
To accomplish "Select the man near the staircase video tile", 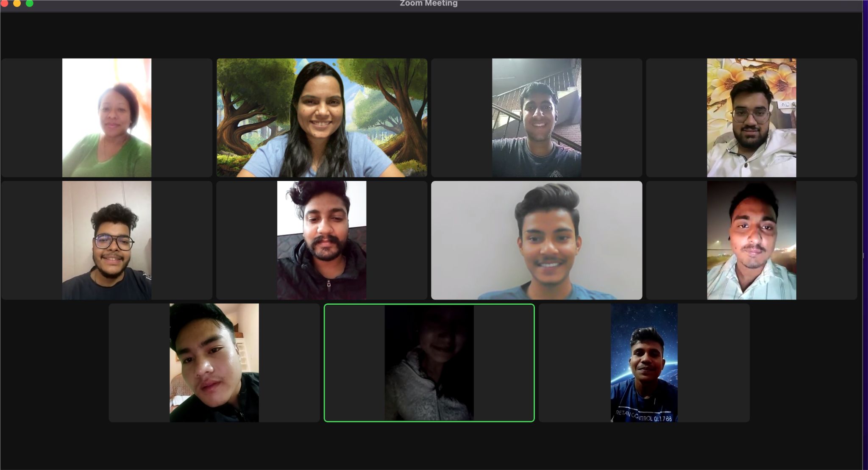I will pos(537,118).
